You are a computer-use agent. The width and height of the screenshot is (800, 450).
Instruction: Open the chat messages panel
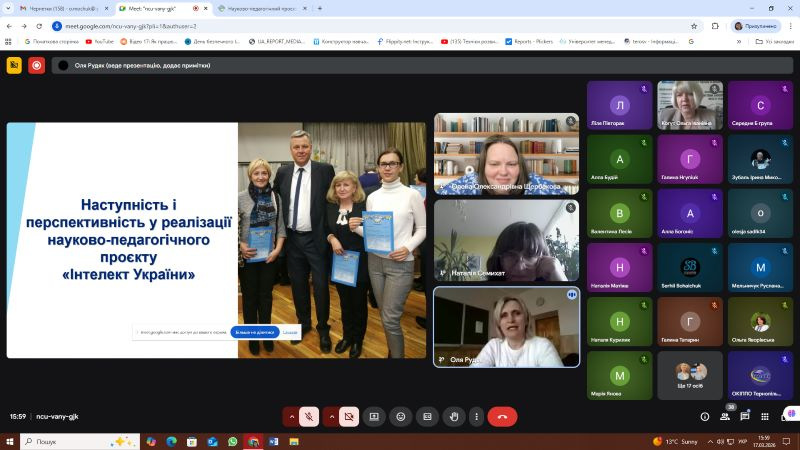point(746,416)
